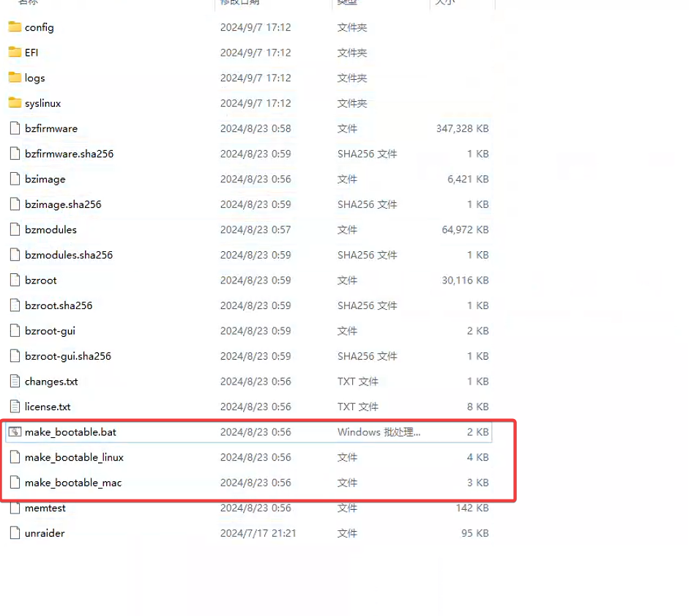Select the TXT 文件 type of changes.txt

[x=358, y=381]
